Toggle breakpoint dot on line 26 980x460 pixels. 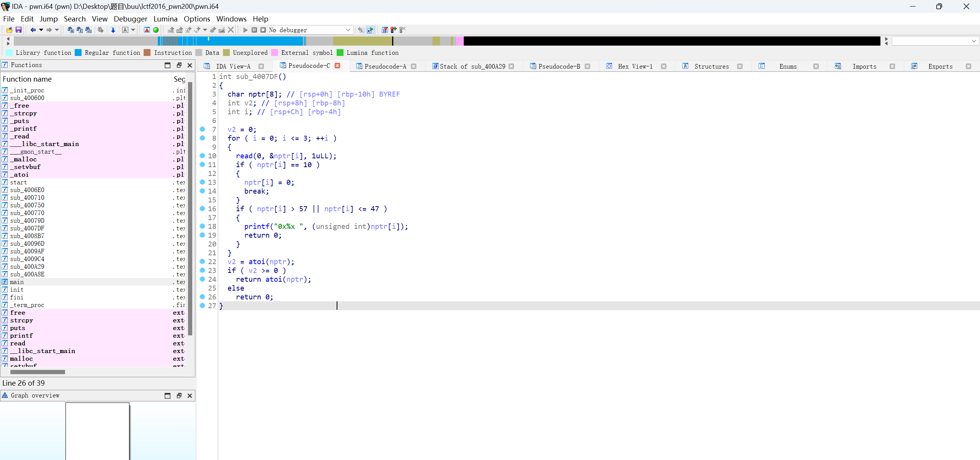[x=202, y=297]
